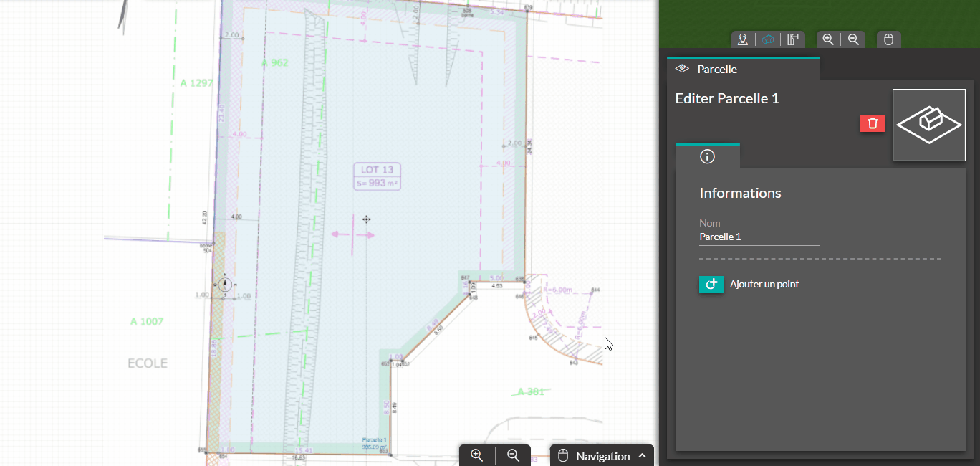Zoom in on the 3D preview

pyautogui.click(x=828, y=39)
